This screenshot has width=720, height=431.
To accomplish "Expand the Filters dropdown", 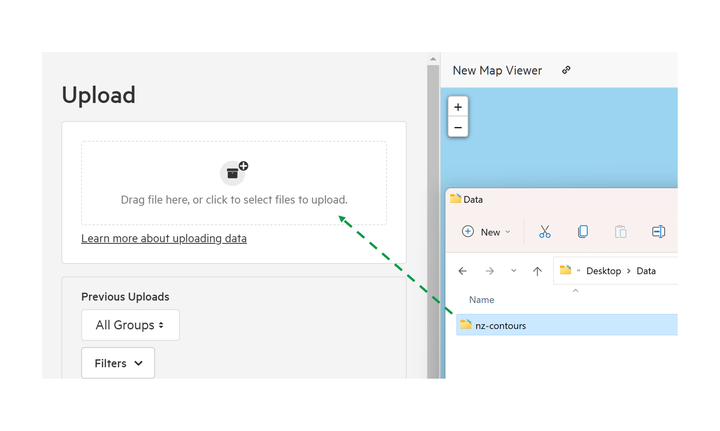I will pyautogui.click(x=118, y=363).
